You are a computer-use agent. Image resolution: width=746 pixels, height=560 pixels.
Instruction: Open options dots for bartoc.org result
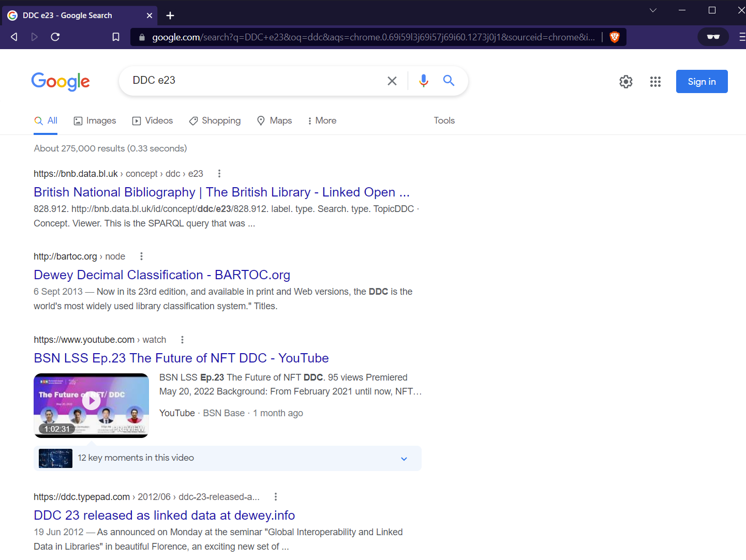coord(141,256)
